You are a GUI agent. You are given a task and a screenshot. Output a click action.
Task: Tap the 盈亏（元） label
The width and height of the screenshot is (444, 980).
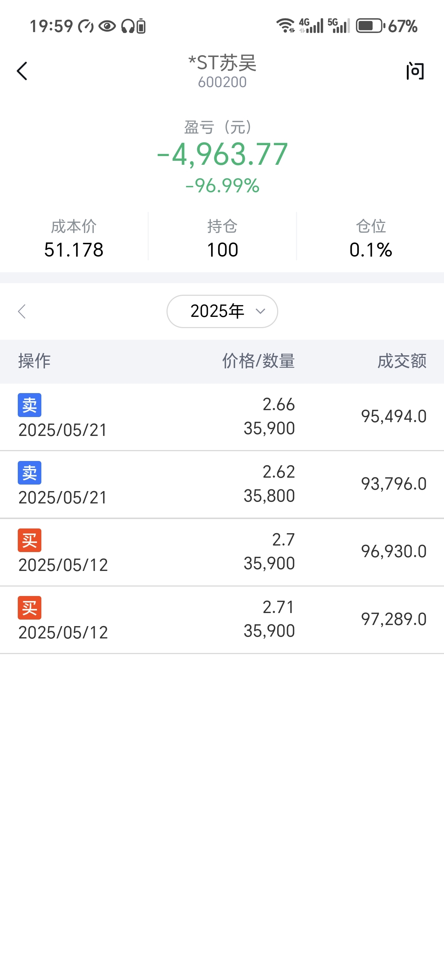point(218,127)
